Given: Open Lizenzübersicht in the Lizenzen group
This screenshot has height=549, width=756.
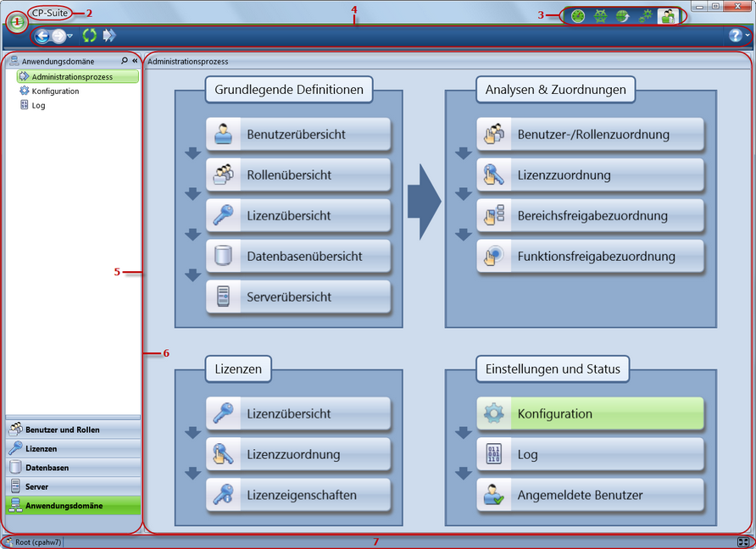Looking at the screenshot, I should [298, 413].
